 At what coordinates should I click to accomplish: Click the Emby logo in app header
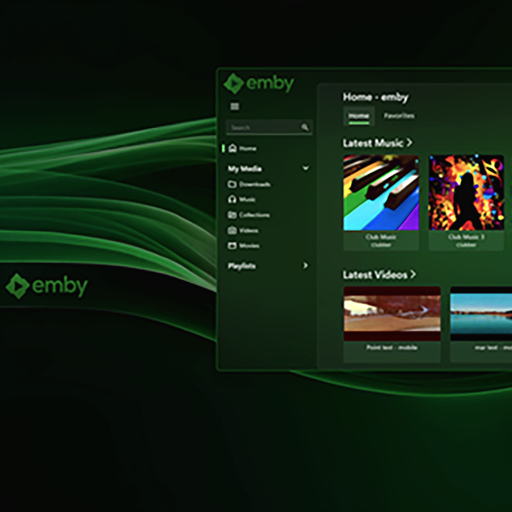(259, 83)
